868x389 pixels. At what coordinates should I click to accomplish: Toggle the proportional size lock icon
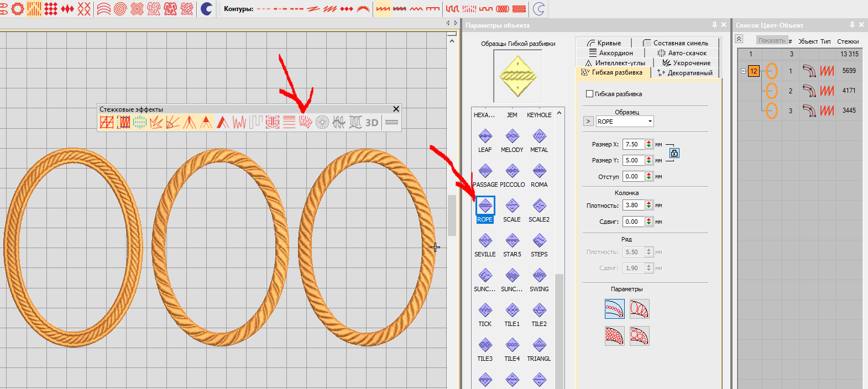pyautogui.click(x=674, y=153)
